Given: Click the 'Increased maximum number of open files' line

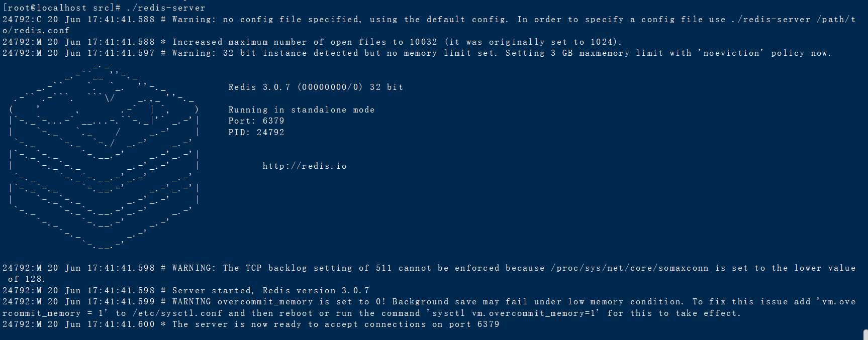Looking at the screenshot, I should coord(312,42).
